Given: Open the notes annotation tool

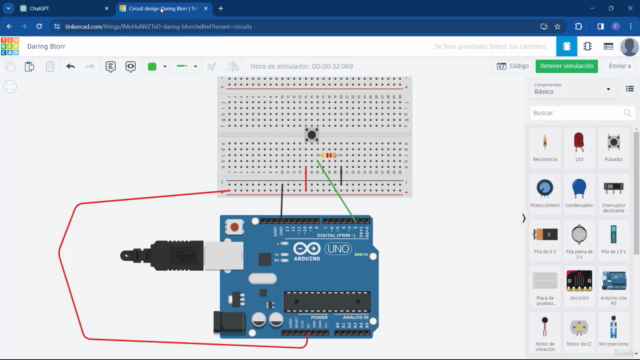Looking at the screenshot, I should [x=110, y=67].
